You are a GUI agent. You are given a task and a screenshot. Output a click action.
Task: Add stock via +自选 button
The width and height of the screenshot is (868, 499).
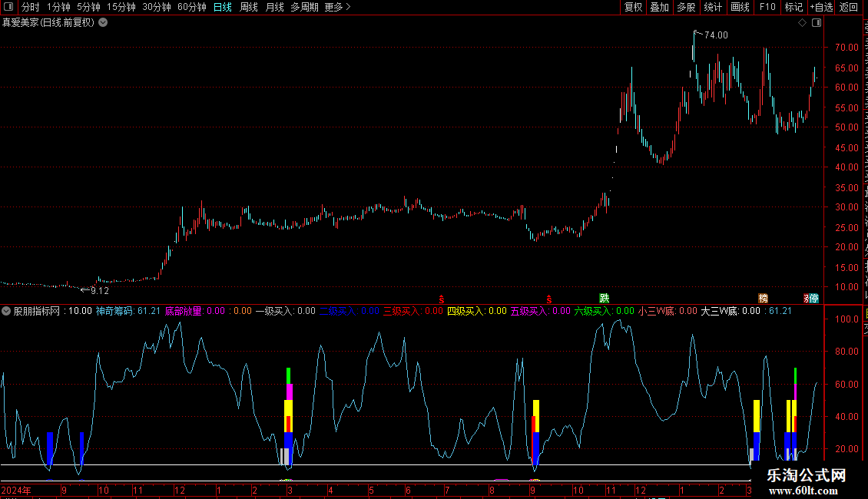[x=821, y=7]
